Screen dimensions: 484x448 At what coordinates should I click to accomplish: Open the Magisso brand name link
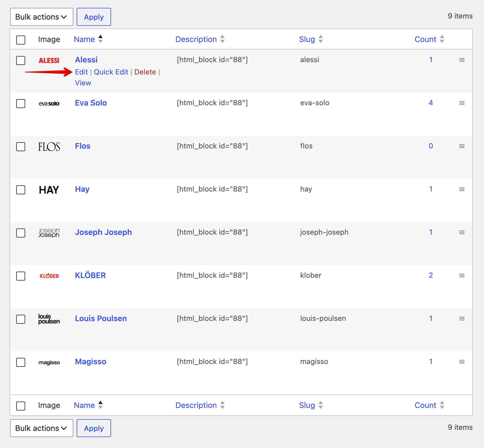(91, 361)
